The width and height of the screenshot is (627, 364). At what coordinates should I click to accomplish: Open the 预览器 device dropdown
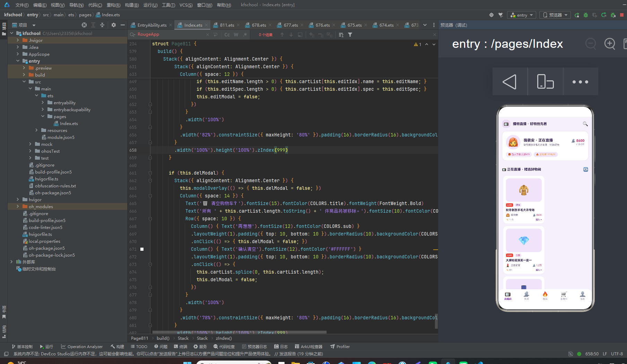(555, 15)
